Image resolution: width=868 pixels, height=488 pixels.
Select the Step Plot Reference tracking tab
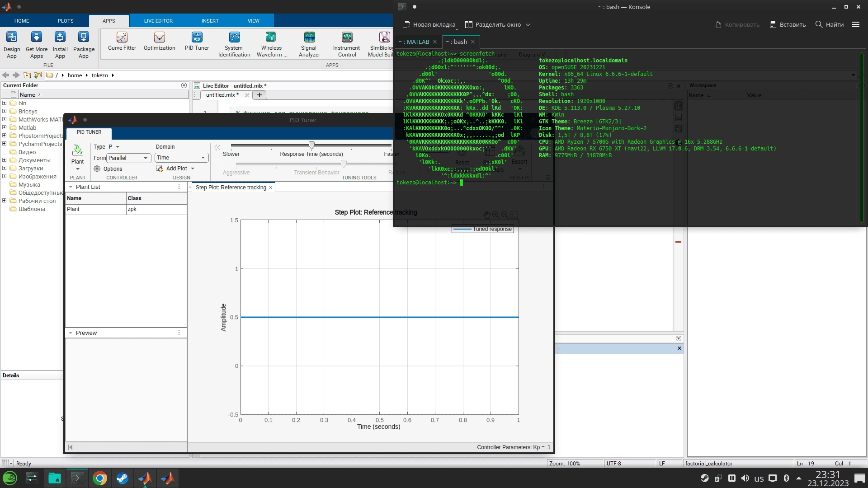point(231,188)
